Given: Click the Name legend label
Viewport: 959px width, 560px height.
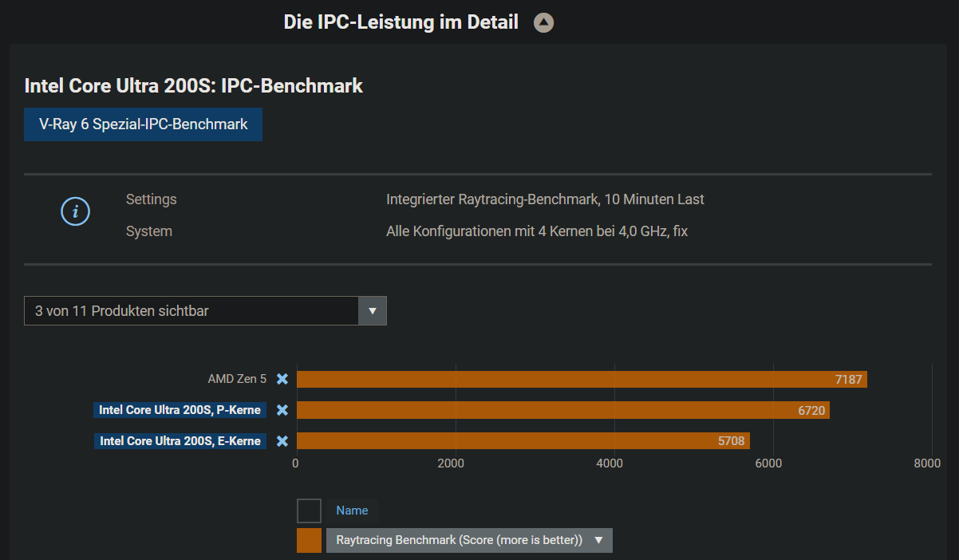Looking at the screenshot, I should pyautogui.click(x=352, y=511).
